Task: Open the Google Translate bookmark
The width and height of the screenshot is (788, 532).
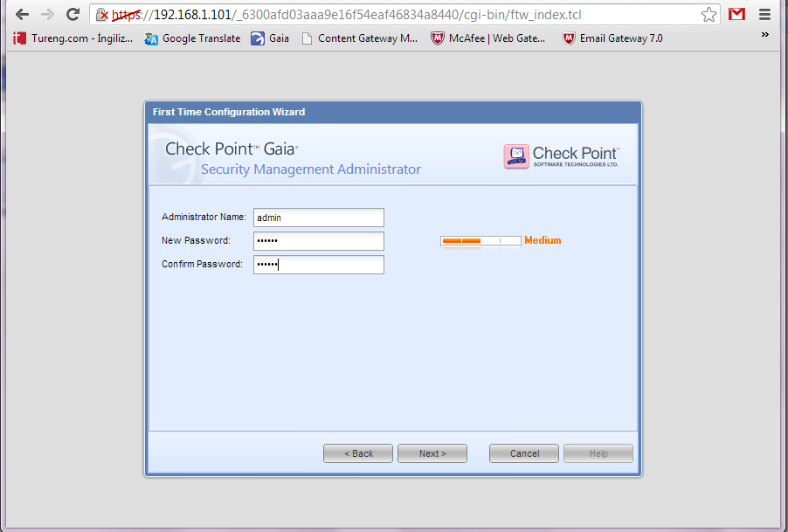Action: click(192, 38)
